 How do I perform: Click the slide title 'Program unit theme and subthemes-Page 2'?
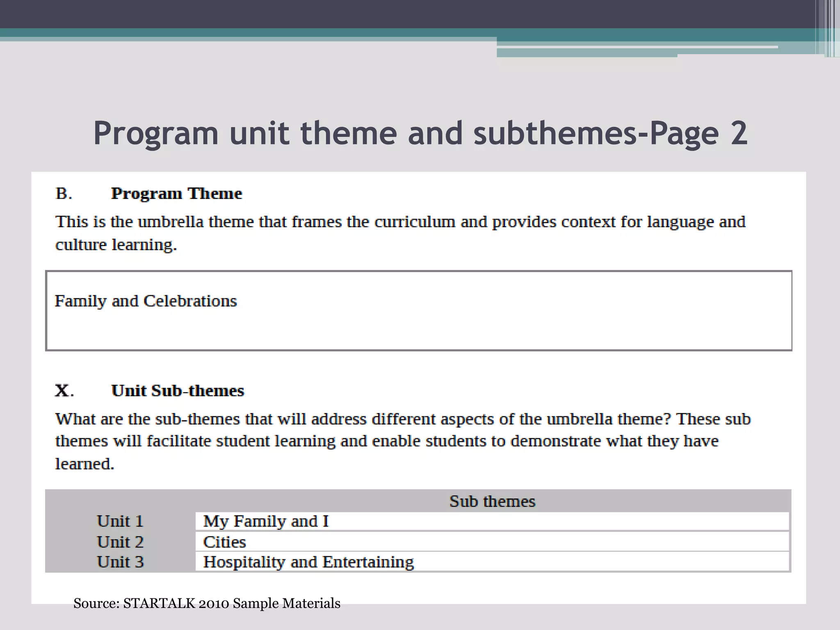coord(420,133)
